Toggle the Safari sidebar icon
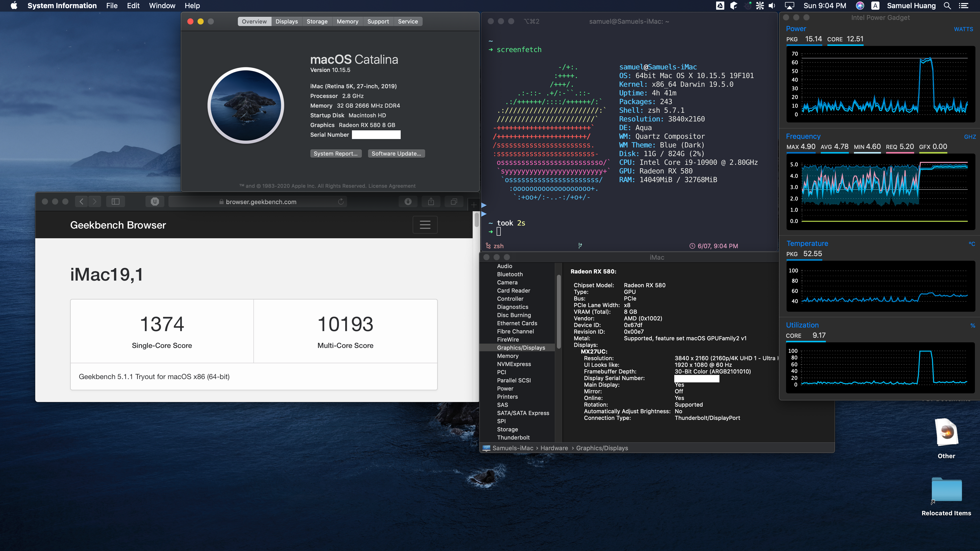 click(115, 202)
